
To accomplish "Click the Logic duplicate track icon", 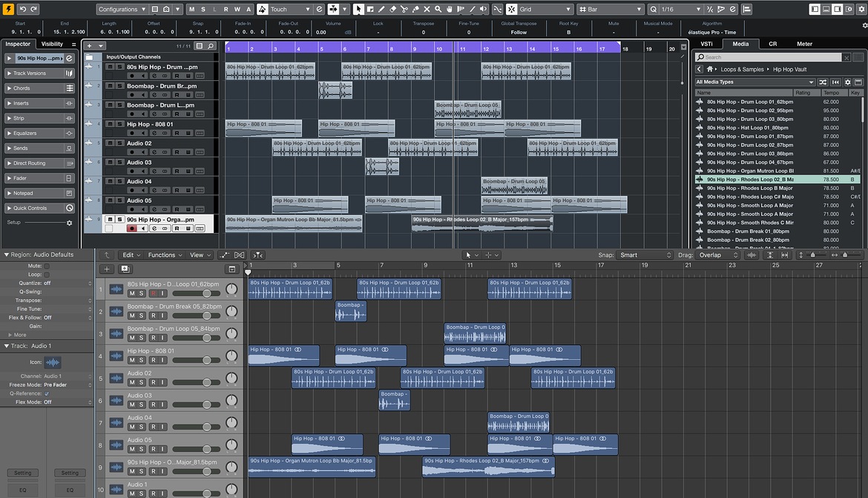I will [x=125, y=269].
